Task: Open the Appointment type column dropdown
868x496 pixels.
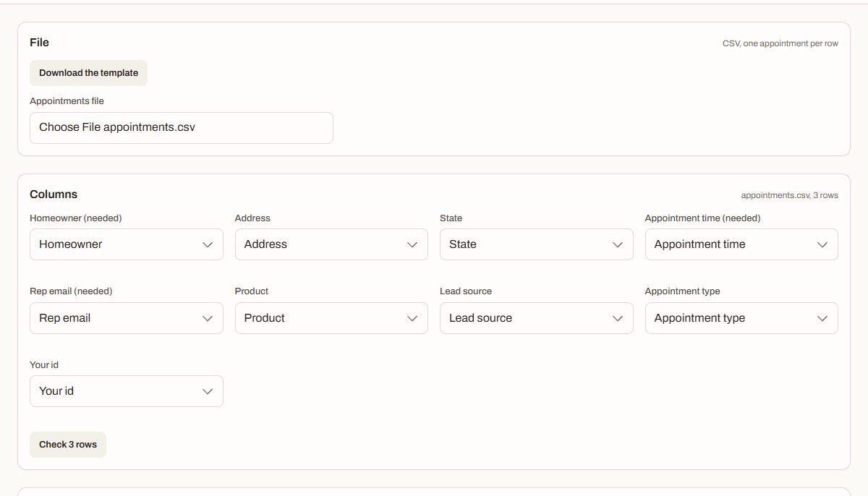Action: coord(741,318)
